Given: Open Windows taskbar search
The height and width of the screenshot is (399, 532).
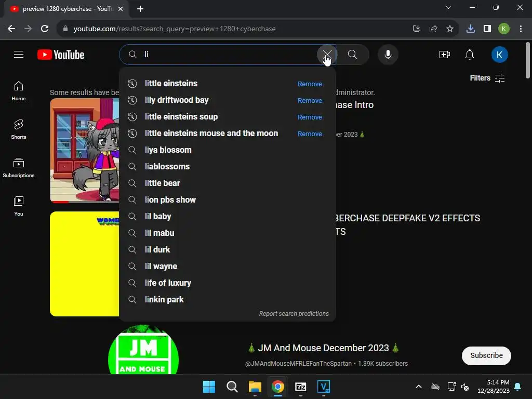Looking at the screenshot, I should click(232, 387).
